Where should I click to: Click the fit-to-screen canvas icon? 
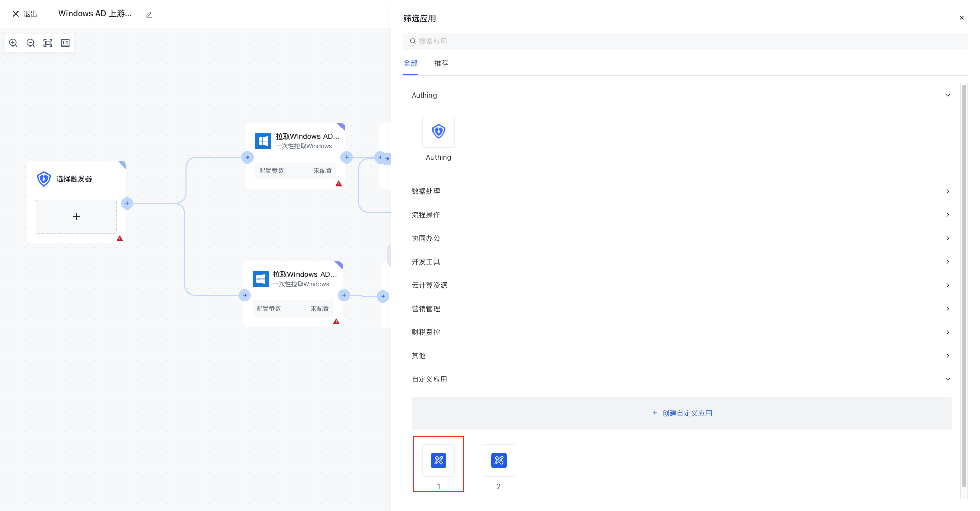[48, 43]
